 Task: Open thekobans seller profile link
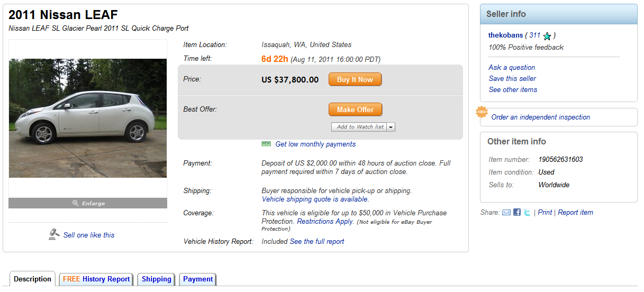505,35
